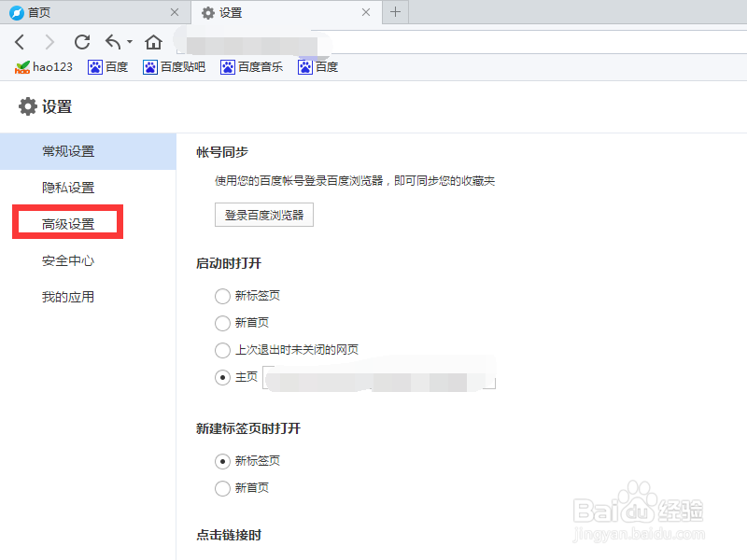747x560 pixels.
Task: Click the refresh page icon
Action: [81, 42]
